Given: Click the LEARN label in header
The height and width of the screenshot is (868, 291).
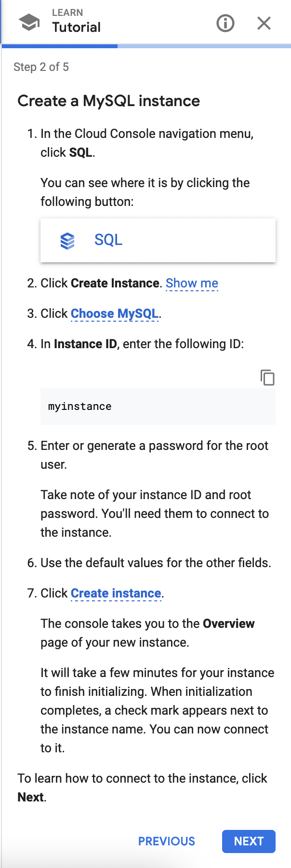Looking at the screenshot, I should click(67, 13).
